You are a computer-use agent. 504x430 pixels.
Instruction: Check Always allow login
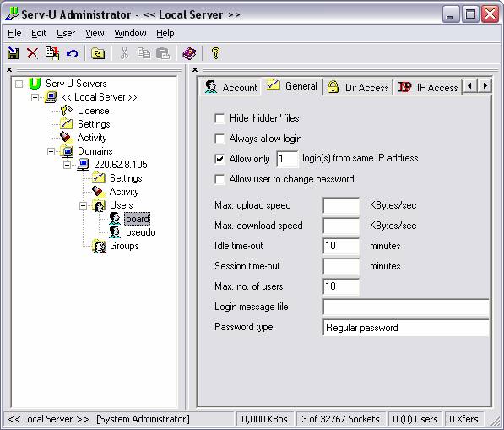pos(219,139)
